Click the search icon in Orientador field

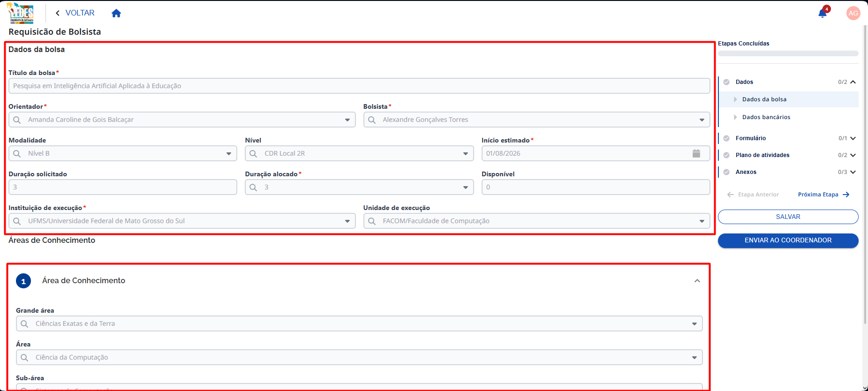pyautogui.click(x=17, y=120)
